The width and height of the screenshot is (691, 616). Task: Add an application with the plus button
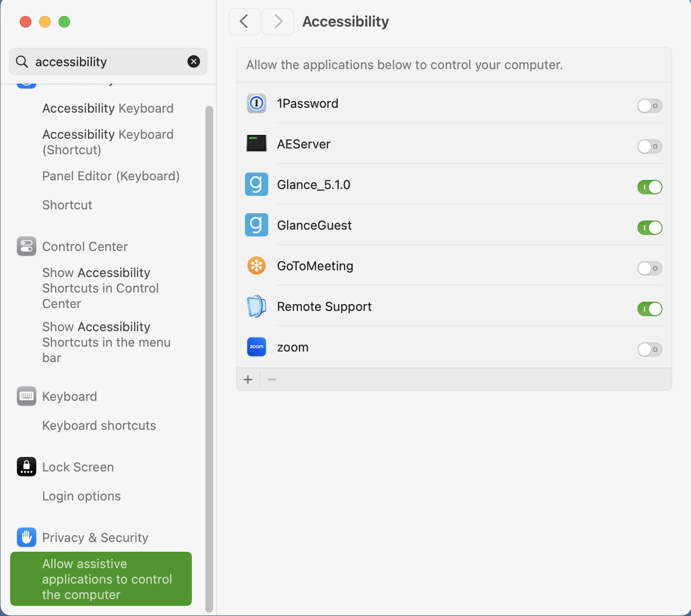(x=248, y=380)
